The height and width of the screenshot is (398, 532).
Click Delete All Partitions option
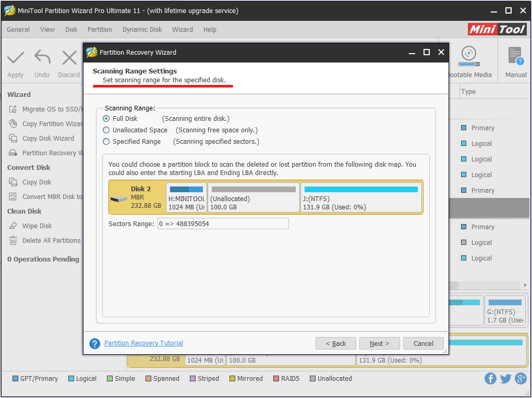[51, 240]
